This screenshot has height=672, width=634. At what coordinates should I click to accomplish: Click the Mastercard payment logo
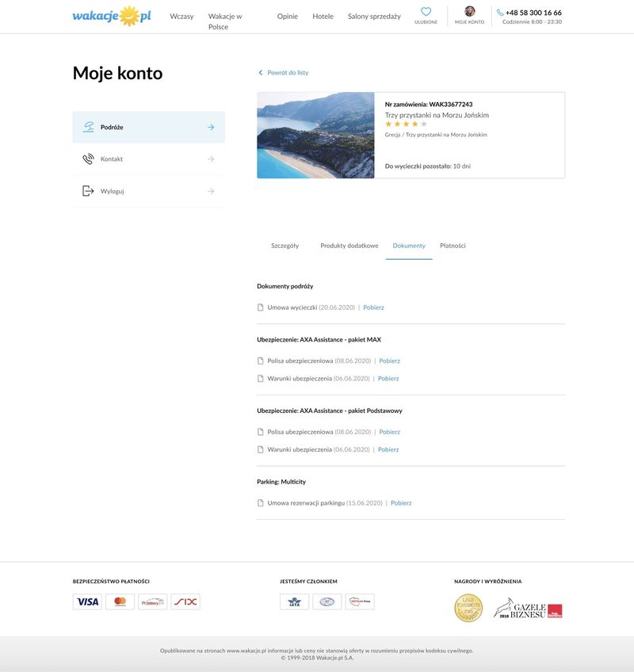120,601
